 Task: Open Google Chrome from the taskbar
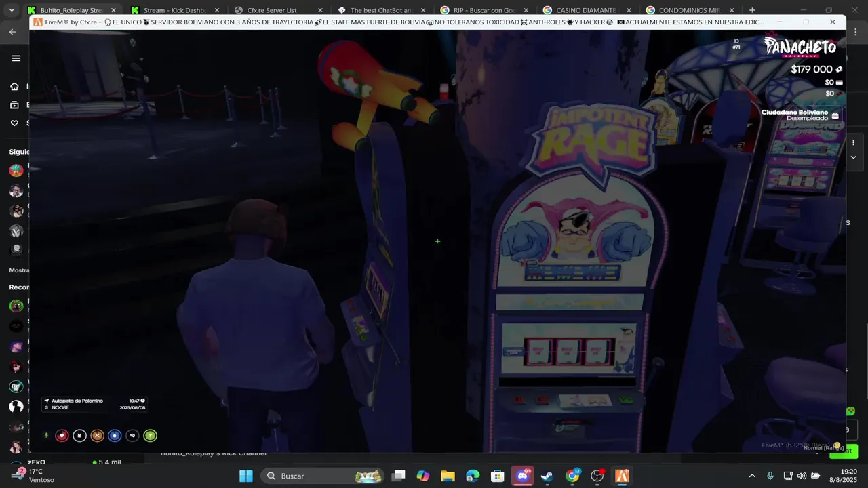pos(572,476)
